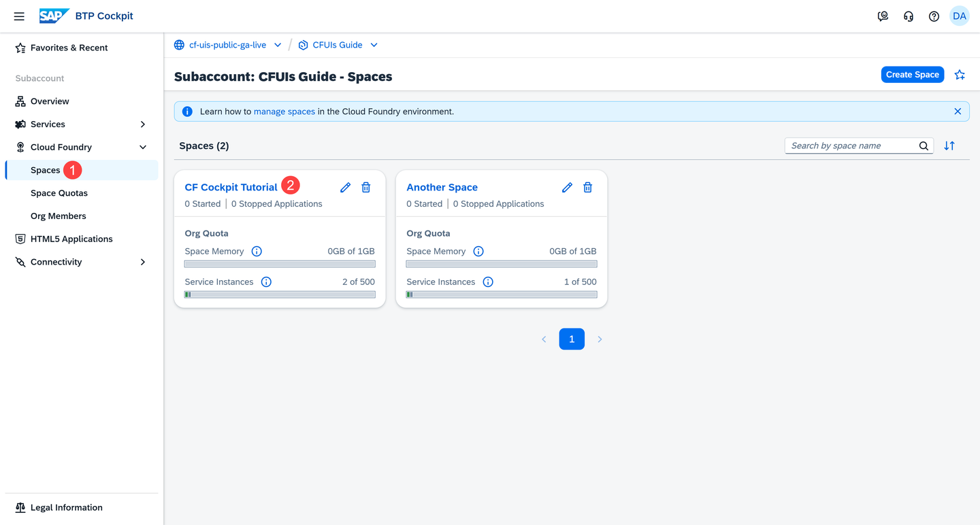Viewport: 980px width, 525px height.
Task: Open the hamburger navigation menu
Action: pyautogui.click(x=19, y=16)
